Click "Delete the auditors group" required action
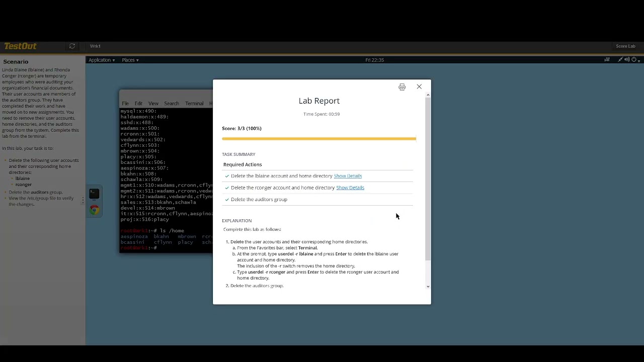Screen dimensions: 644x362 [259, 200]
